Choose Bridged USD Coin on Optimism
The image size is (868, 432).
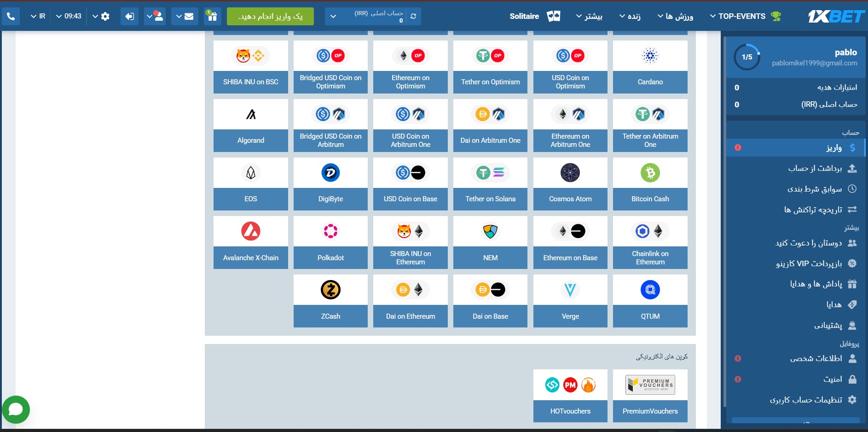(330, 67)
